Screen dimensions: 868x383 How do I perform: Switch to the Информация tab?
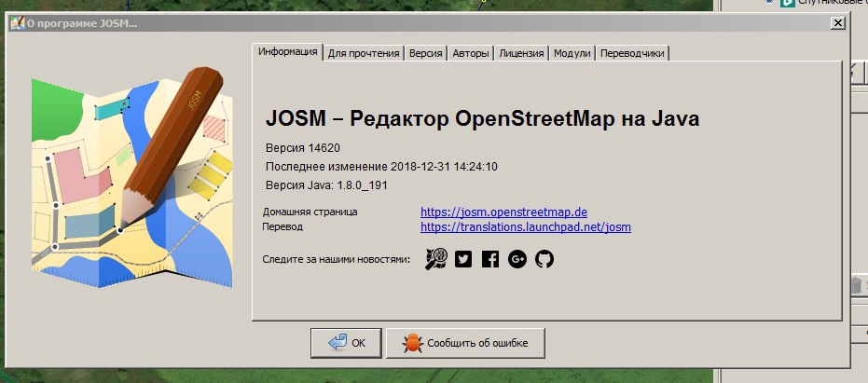[287, 52]
